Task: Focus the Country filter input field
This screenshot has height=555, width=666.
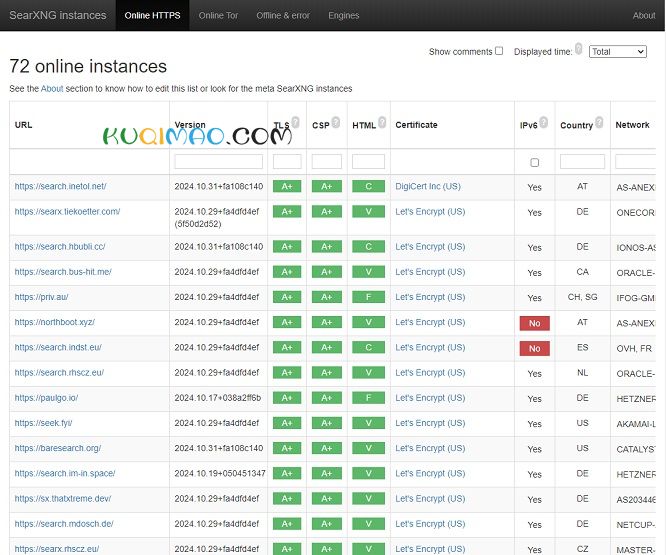Action: [581, 161]
